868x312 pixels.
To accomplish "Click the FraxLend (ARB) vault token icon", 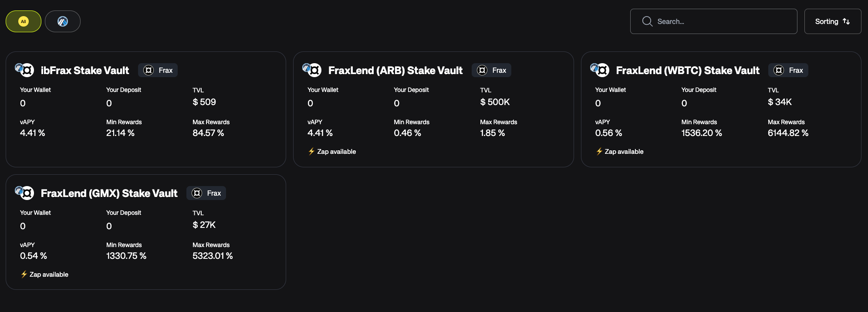I will pyautogui.click(x=312, y=70).
